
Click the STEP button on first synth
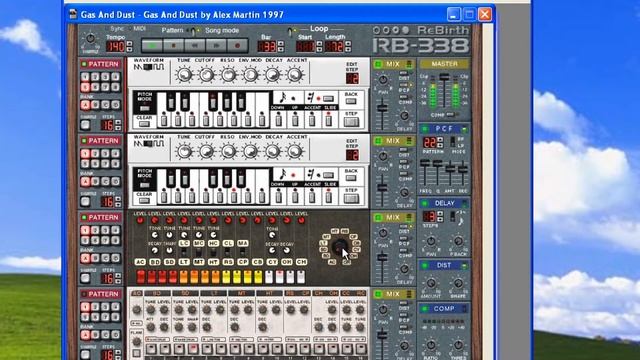(x=351, y=122)
